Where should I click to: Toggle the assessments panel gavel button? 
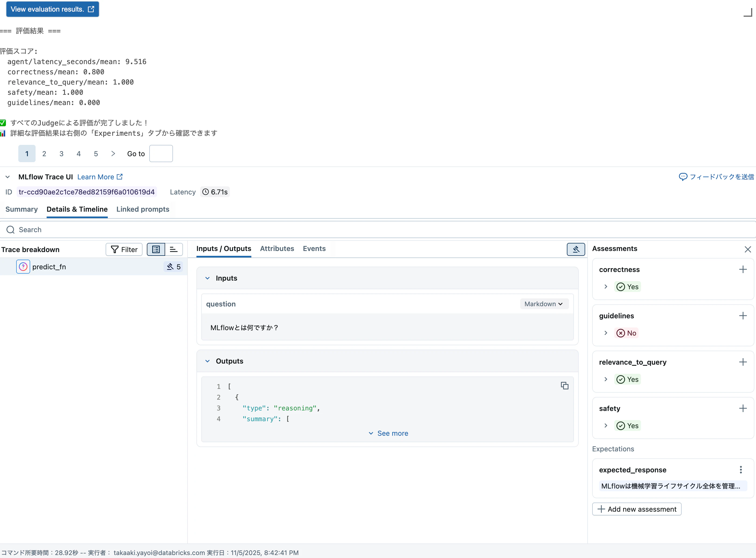point(576,250)
